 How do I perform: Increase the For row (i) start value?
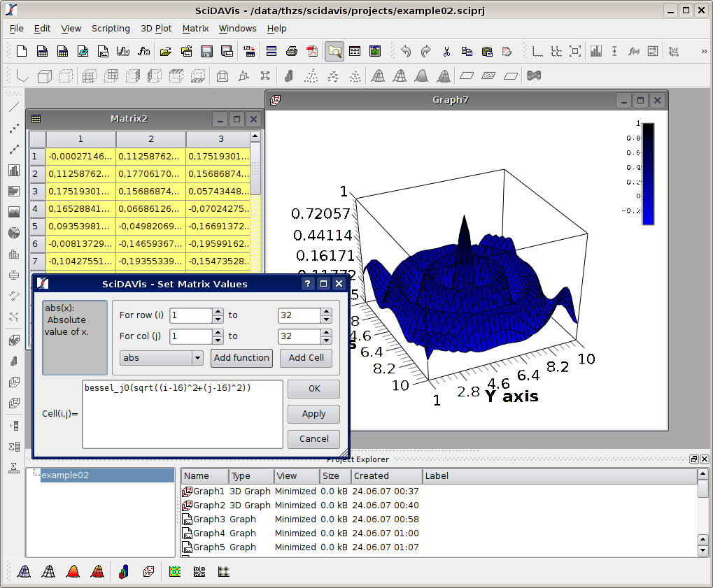point(218,311)
